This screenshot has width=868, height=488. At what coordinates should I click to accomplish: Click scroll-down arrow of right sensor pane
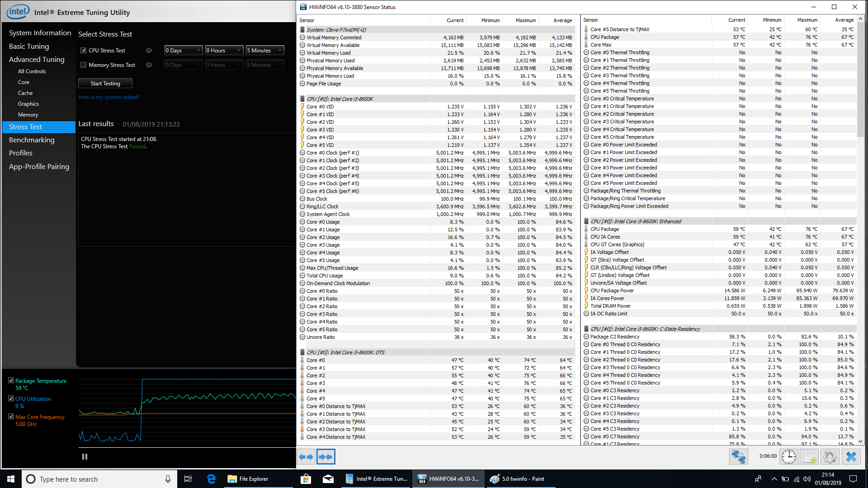860,441
